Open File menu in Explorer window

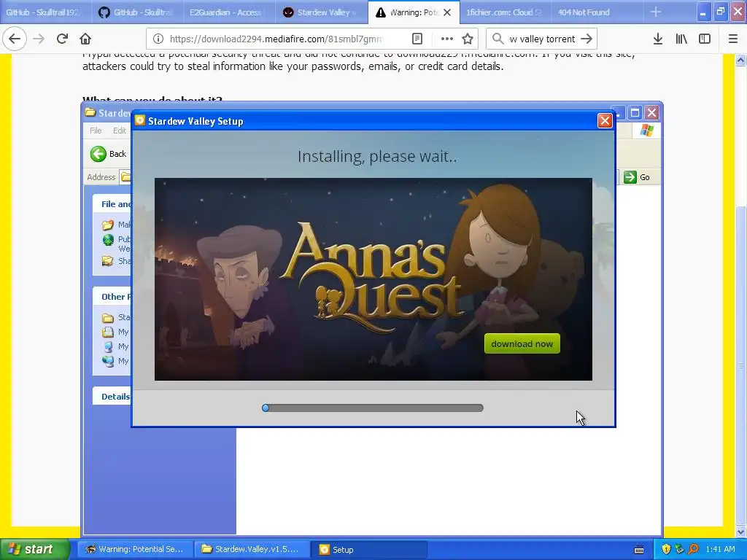[x=96, y=131]
